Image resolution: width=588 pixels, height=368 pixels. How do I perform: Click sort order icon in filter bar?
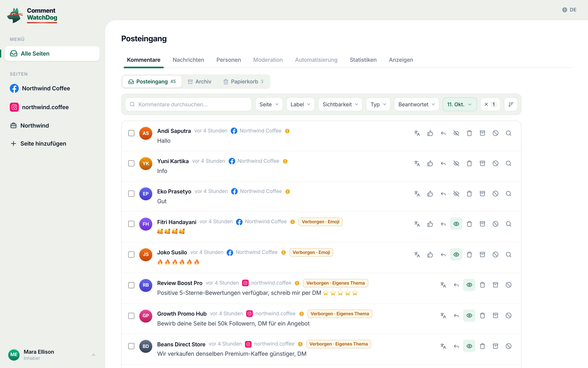[511, 104]
